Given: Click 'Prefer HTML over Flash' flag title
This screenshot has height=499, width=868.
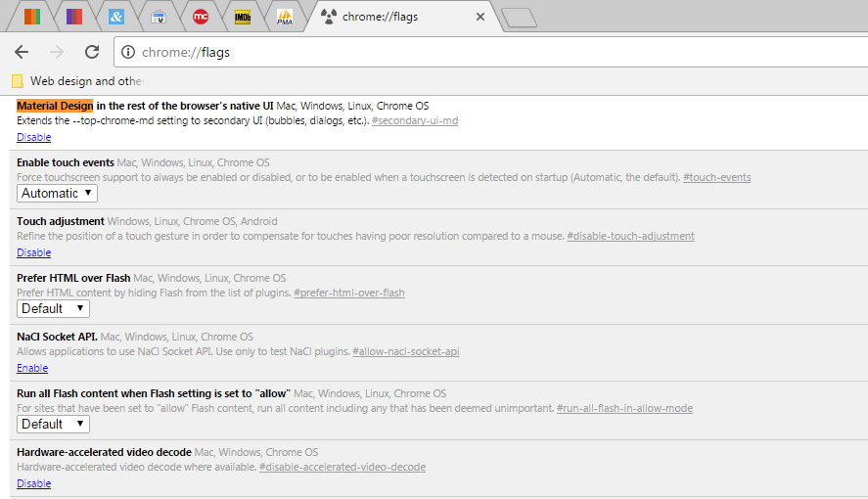Looking at the screenshot, I should pos(73,278).
